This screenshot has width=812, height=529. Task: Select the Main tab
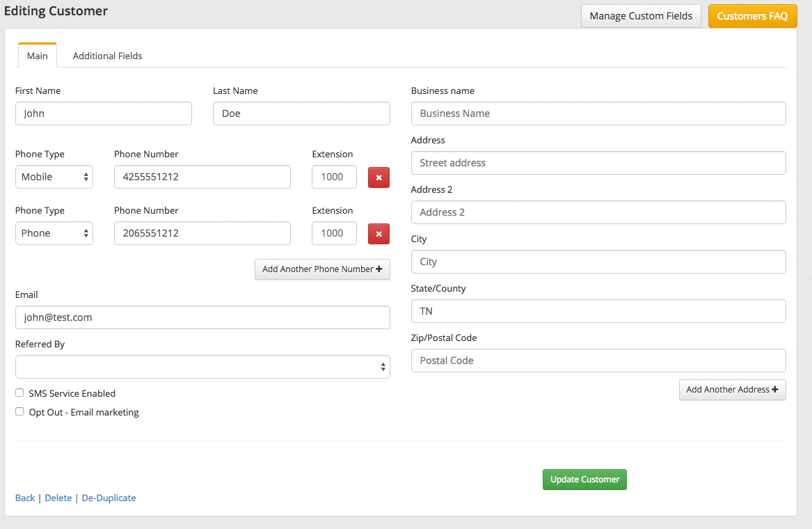click(x=38, y=56)
